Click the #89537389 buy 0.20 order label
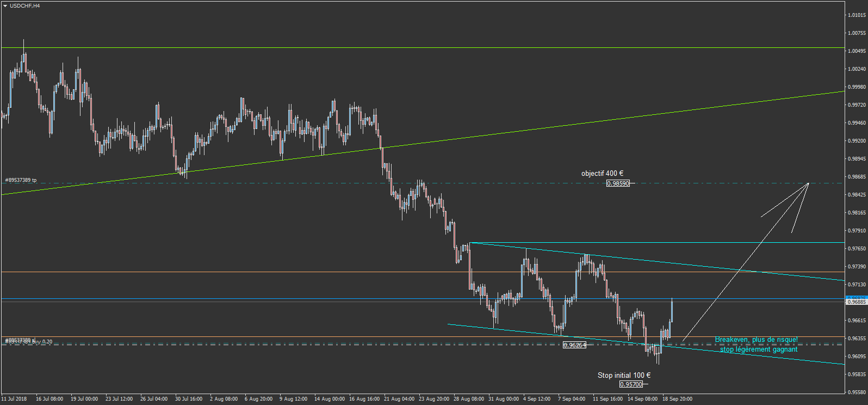Image resolution: width=868 pixels, height=405 pixels. 29,341
